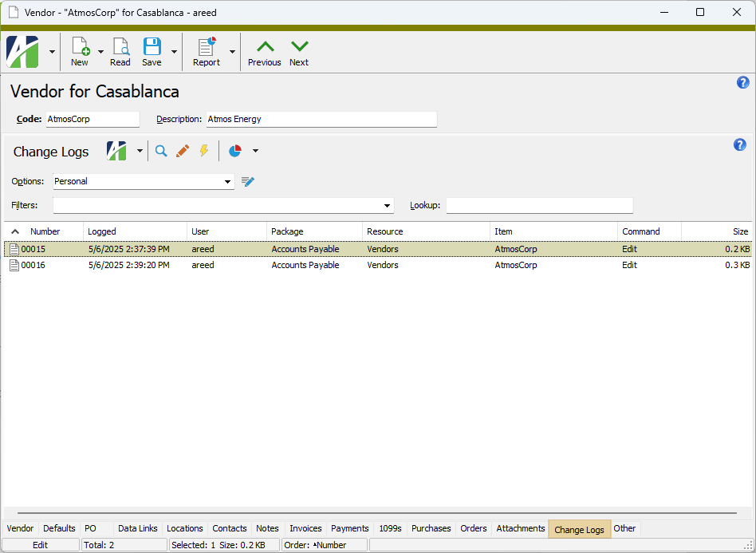756x553 pixels.
Task: Open help for Change Logs panel
Action: tap(739, 144)
